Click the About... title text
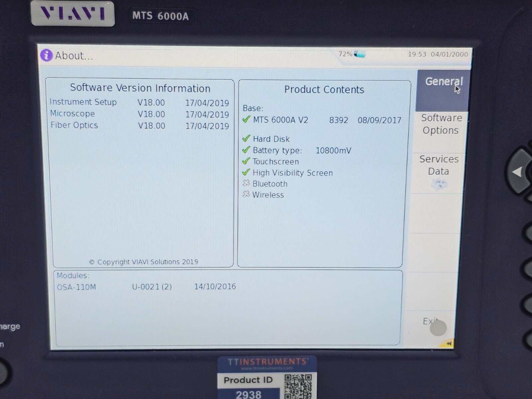 click(x=74, y=56)
